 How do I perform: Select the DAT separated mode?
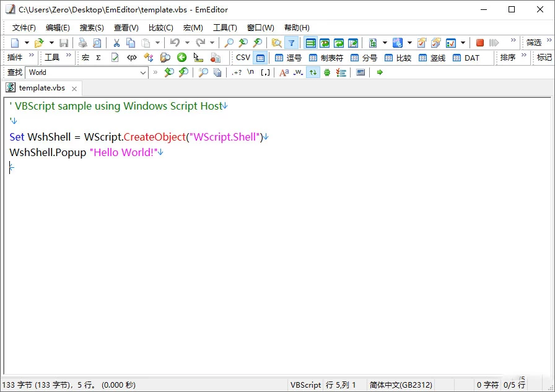click(466, 58)
